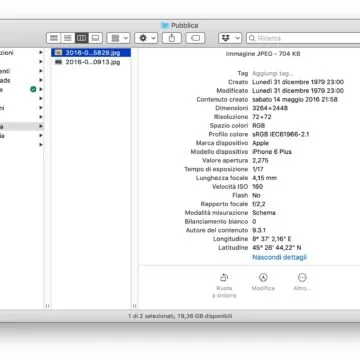The image size is (360, 360).
Task: Click the Immagine JPEG - 704 KB text
Action: (263, 54)
